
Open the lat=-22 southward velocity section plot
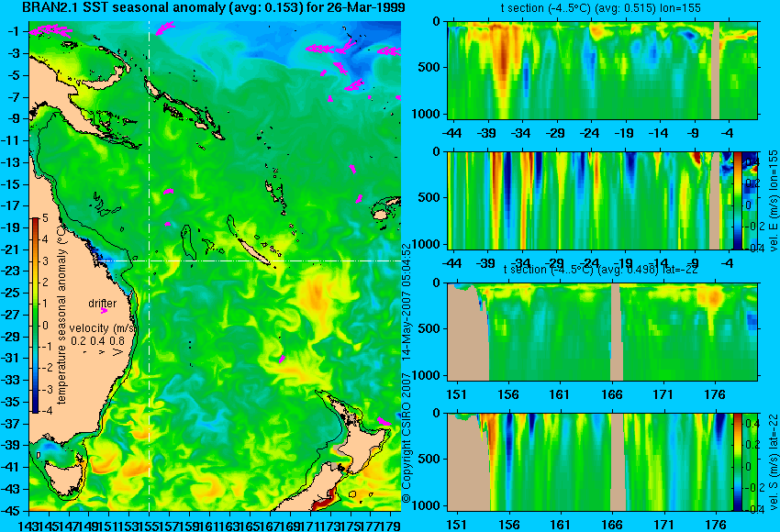(589, 462)
